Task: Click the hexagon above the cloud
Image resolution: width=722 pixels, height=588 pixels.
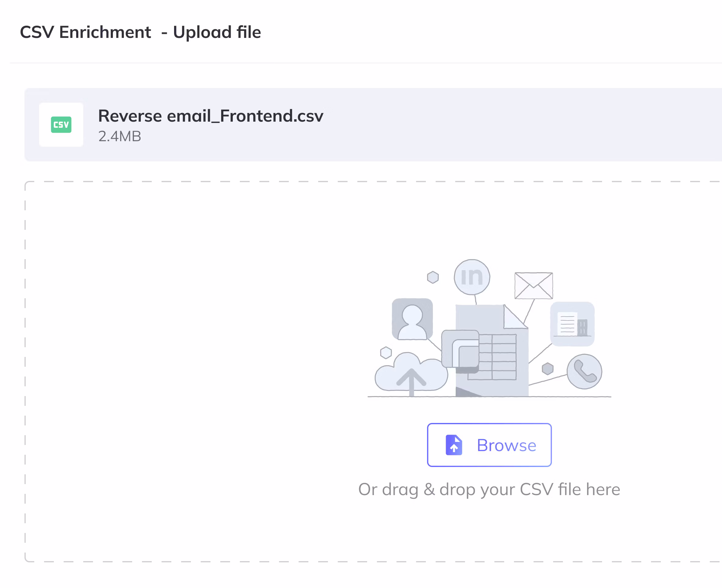Action: tap(386, 353)
